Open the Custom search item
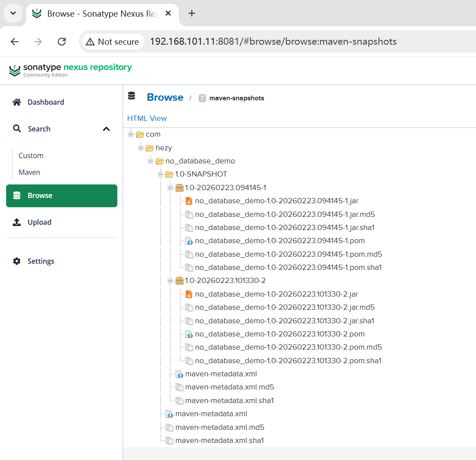 [31, 156]
